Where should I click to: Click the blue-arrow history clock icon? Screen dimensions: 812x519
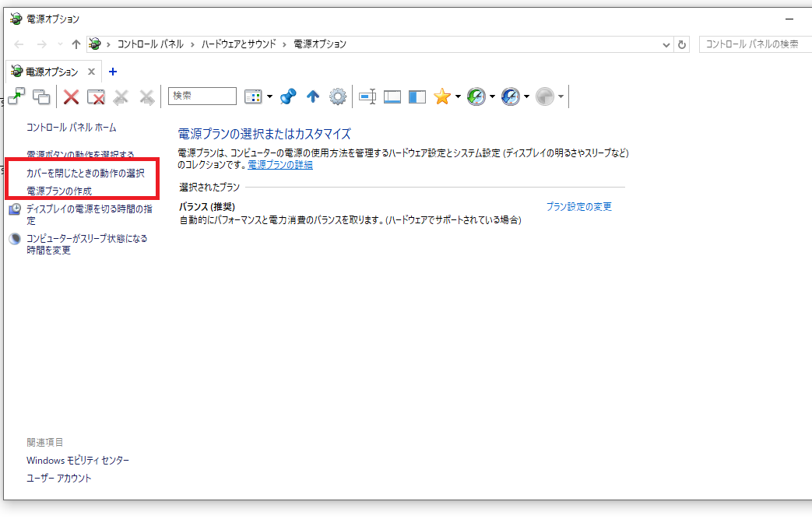click(510, 96)
